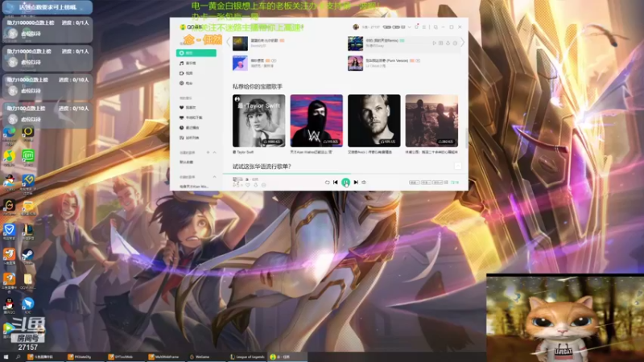This screenshot has width=644, height=362.
Task: Open the music hall sidebar item
Action: click(x=188, y=64)
